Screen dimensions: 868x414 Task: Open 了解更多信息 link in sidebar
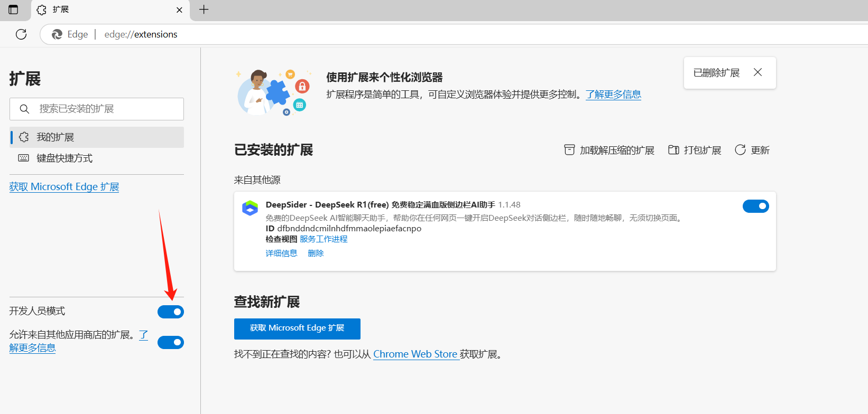(x=32, y=348)
